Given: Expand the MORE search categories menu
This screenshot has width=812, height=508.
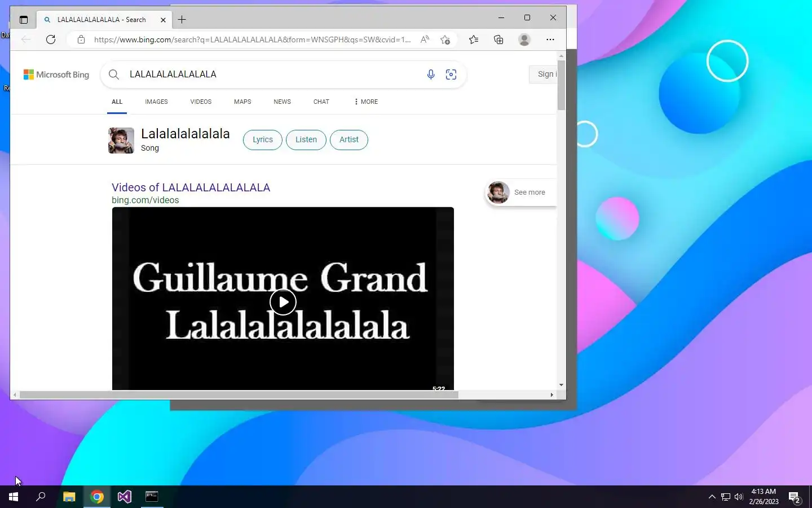Looking at the screenshot, I should 366,102.
